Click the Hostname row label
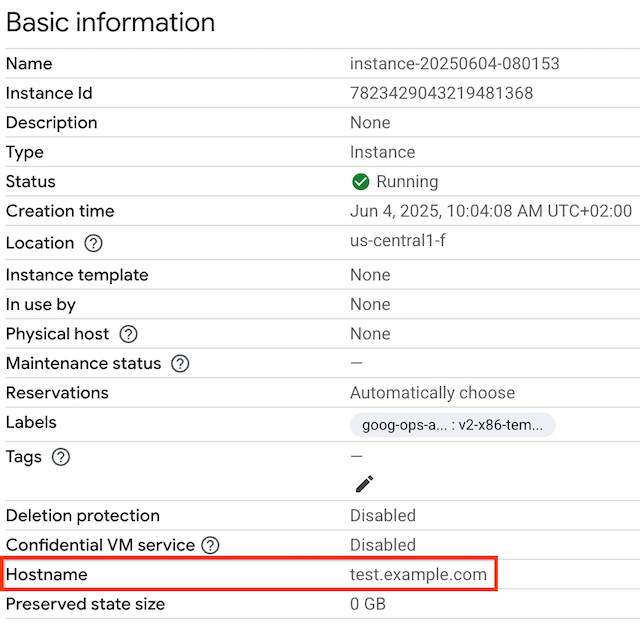This screenshot has height=630, width=640. [47, 575]
